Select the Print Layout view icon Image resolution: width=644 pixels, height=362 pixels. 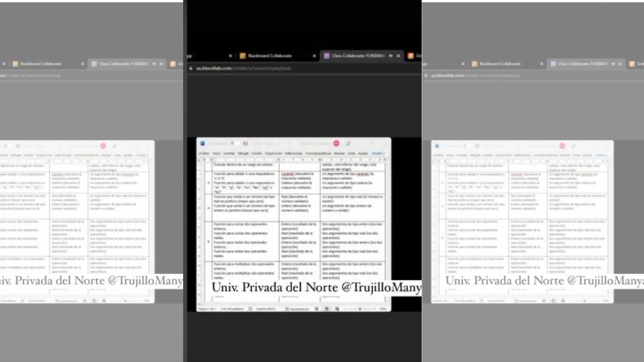[327, 309]
